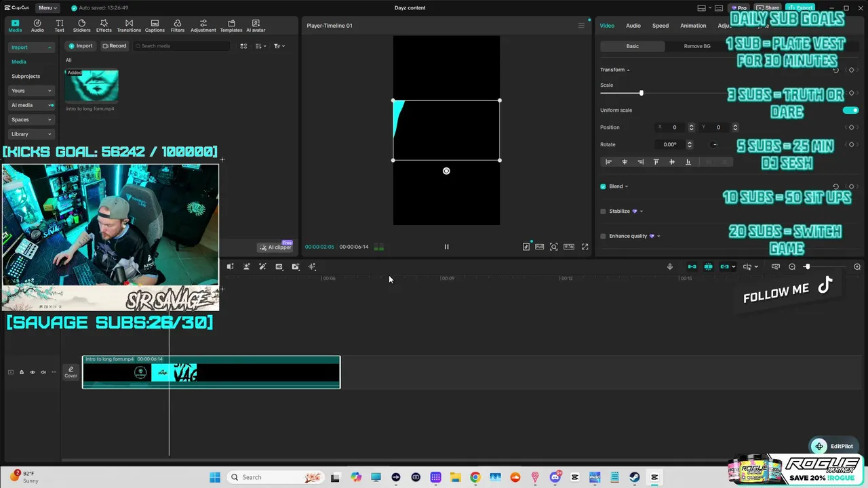Open the Menu dropdown in title bar
This screenshot has height=488, width=868.
click(x=47, y=8)
